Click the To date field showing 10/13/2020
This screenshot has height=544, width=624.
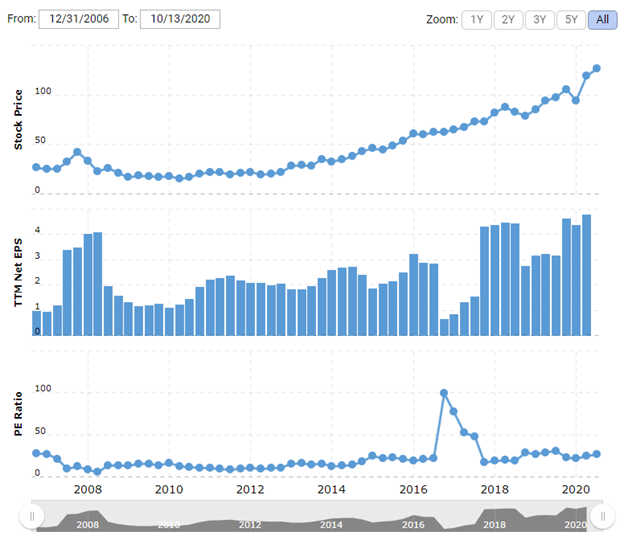pyautogui.click(x=180, y=19)
